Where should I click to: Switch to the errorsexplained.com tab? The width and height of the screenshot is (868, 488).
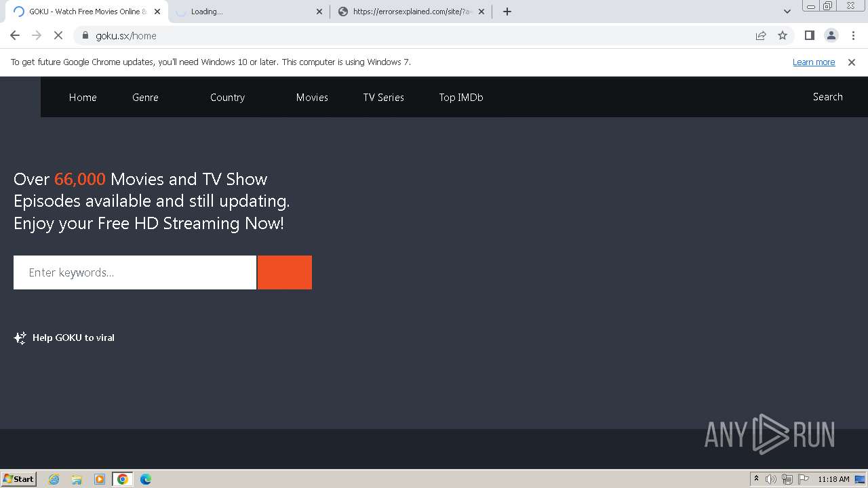click(412, 12)
